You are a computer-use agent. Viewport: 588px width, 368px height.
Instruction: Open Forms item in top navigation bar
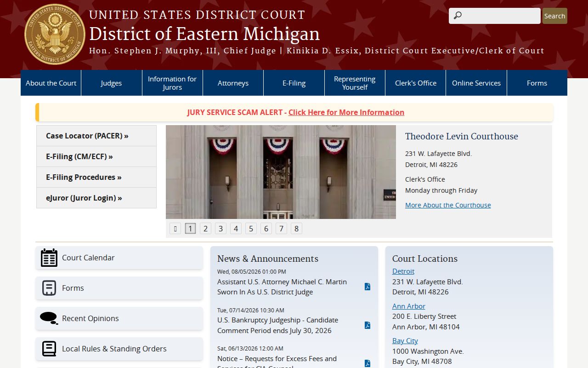coord(537,83)
